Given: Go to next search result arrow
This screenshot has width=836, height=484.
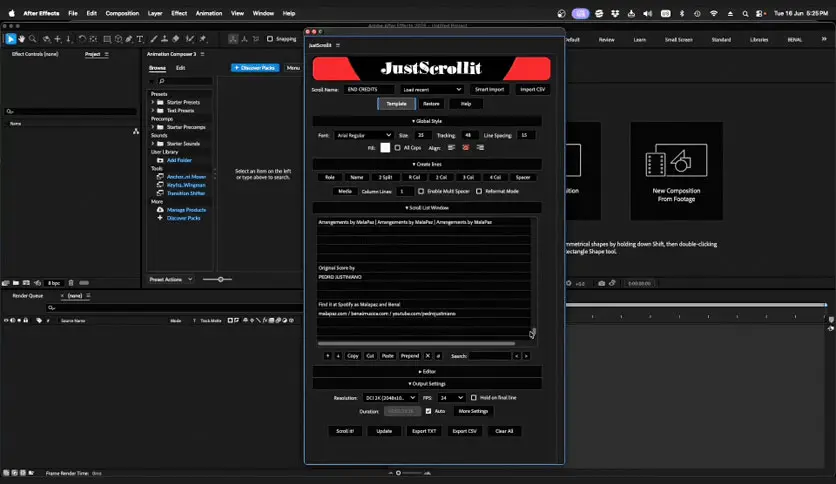Looking at the screenshot, I should coord(526,356).
